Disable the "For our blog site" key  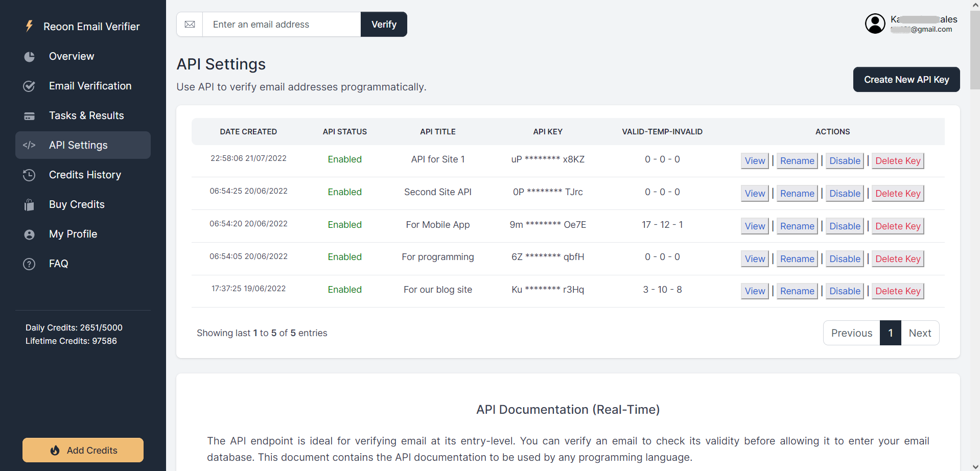click(x=845, y=291)
